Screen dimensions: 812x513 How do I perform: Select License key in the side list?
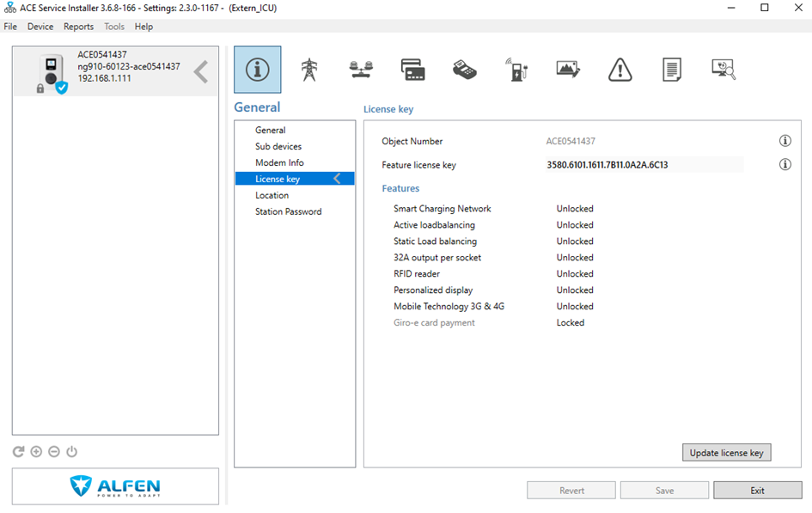point(295,179)
